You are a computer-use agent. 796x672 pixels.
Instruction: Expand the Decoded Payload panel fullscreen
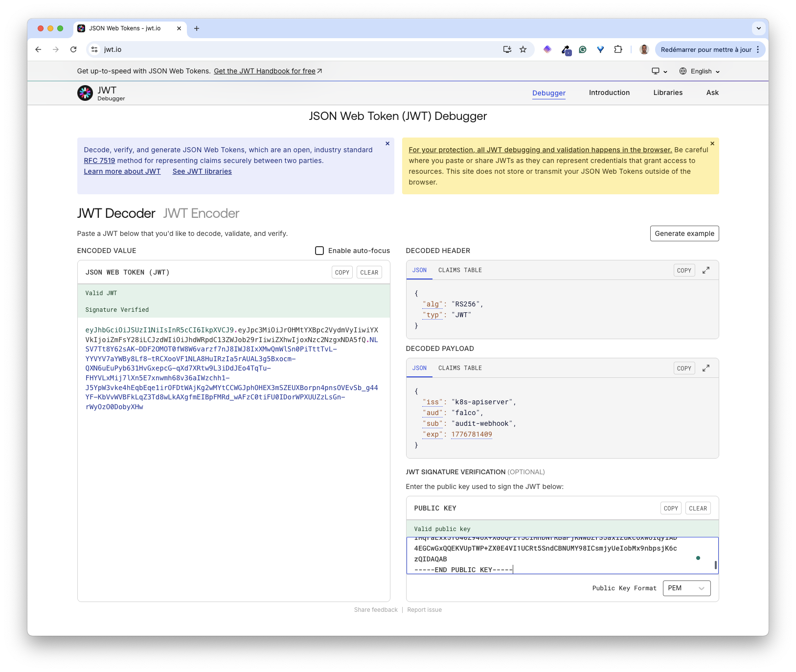[706, 368]
